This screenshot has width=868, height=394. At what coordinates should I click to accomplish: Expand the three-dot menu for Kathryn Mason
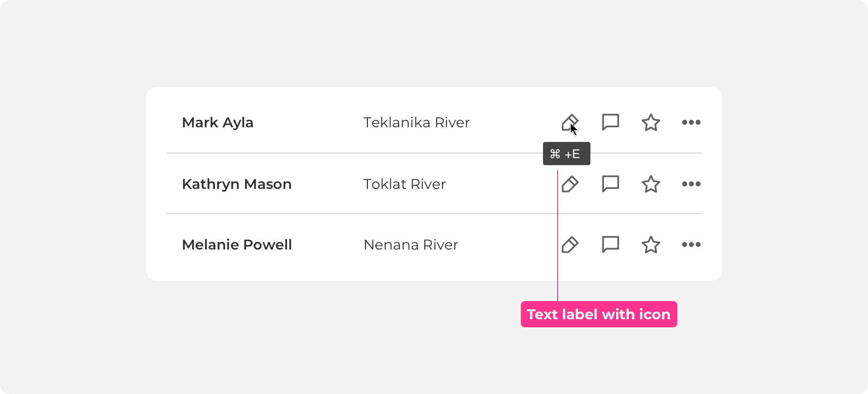tap(691, 184)
